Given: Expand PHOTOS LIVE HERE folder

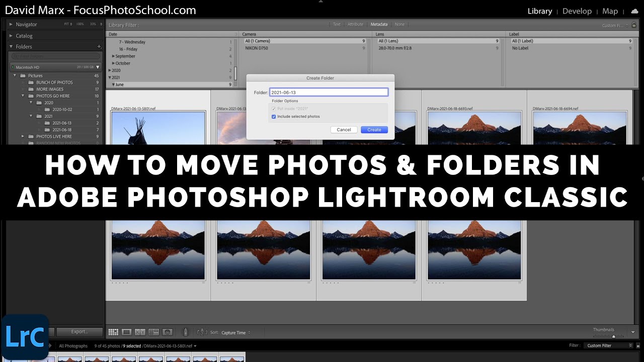Looking at the screenshot, I should click(23, 136).
